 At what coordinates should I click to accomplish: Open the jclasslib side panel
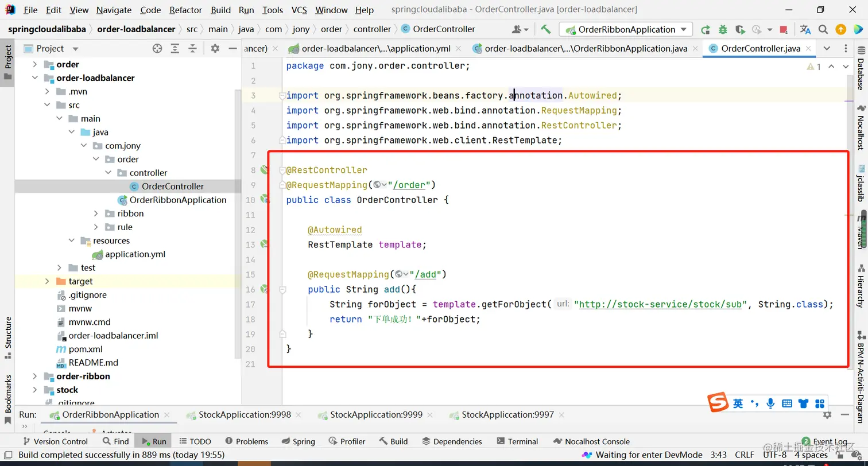coord(861,182)
